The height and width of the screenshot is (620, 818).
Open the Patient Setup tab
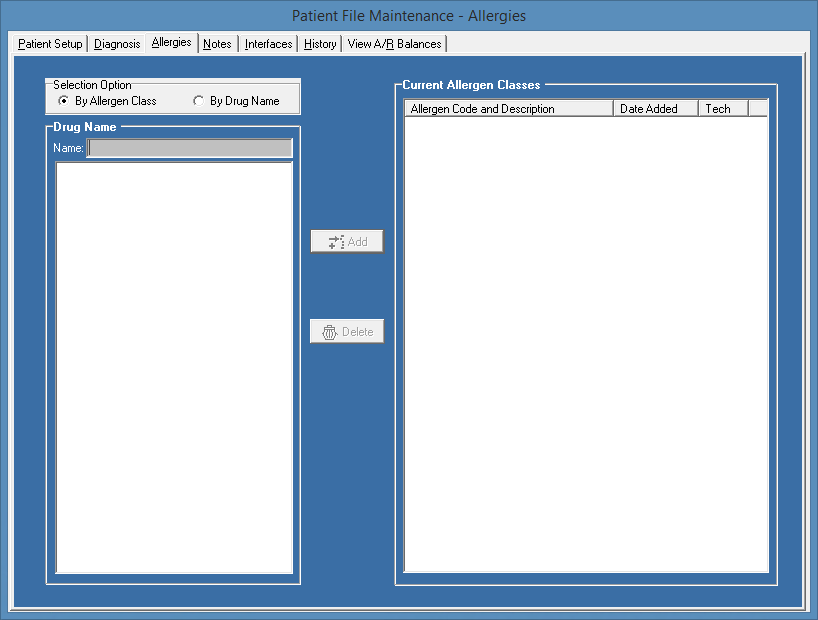[50, 44]
